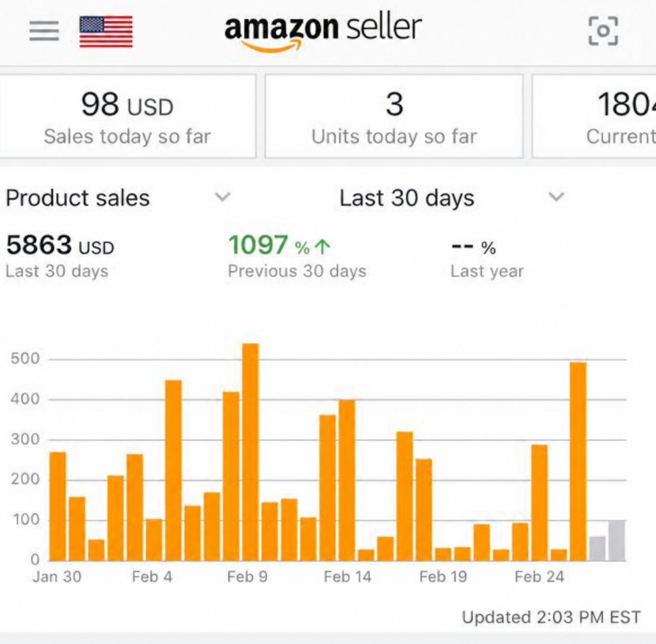Tap the 1097% previous 30 days comparison
The height and width of the screenshot is (644, 656).
pyautogui.click(x=279, y=246)
